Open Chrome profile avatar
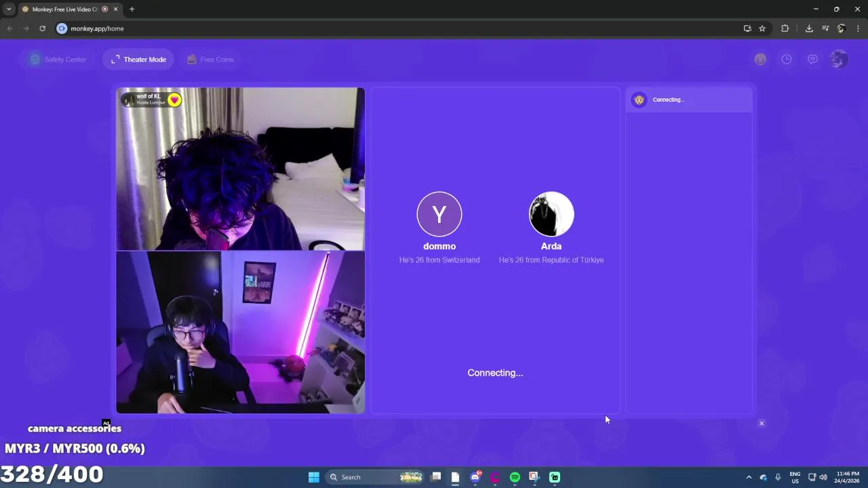Screen dimensions: 868x488 [x=842, y=28]
